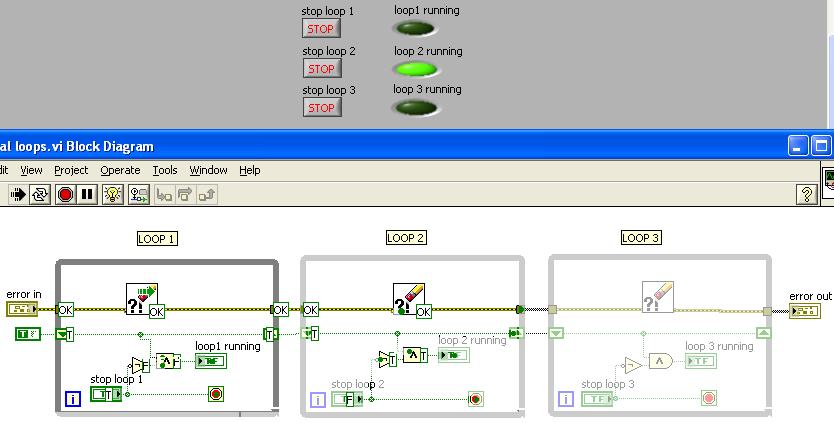Screen dimensions: 834x423
Task: Toggle Highlight Execution light bulb
Action: [113, 194]
